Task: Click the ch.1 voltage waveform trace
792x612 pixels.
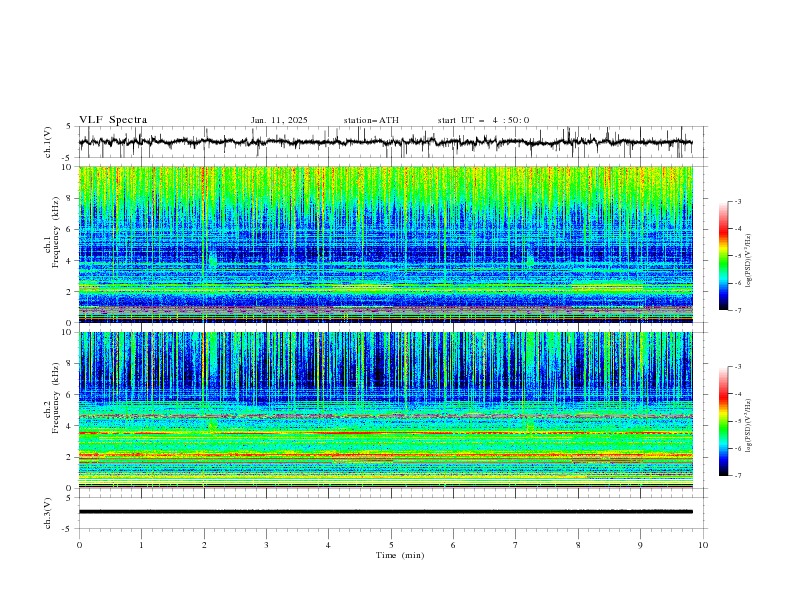Action: click(385, 142)
